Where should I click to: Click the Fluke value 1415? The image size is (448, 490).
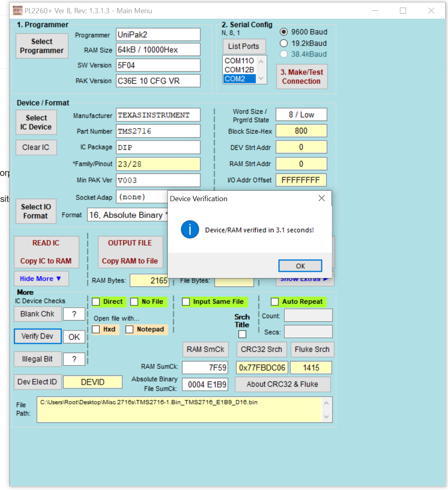[311, 367]
